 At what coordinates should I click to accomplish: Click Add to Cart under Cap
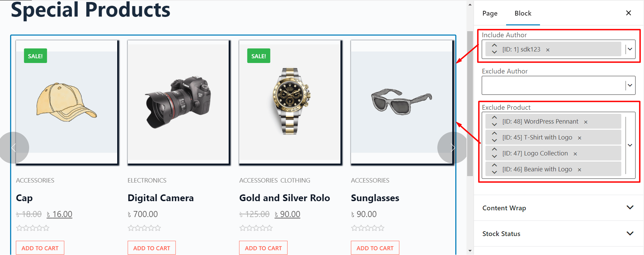pos(40,248)
